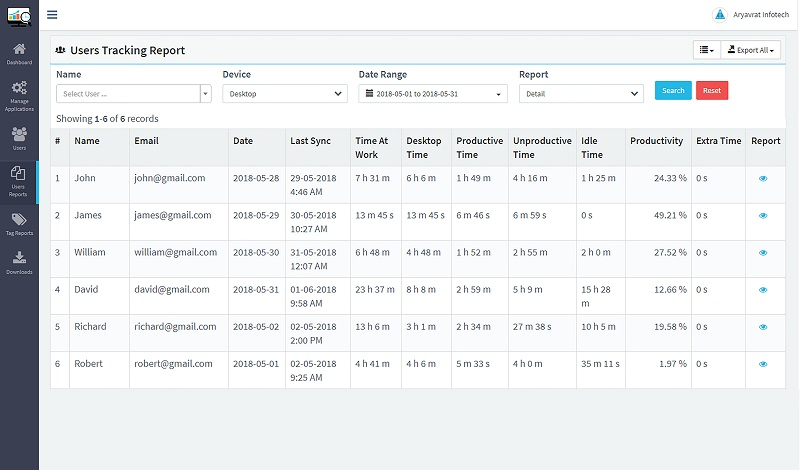Click the red Reset button
The width and height of the screenshot is (800, 470).
click(712, 91)
